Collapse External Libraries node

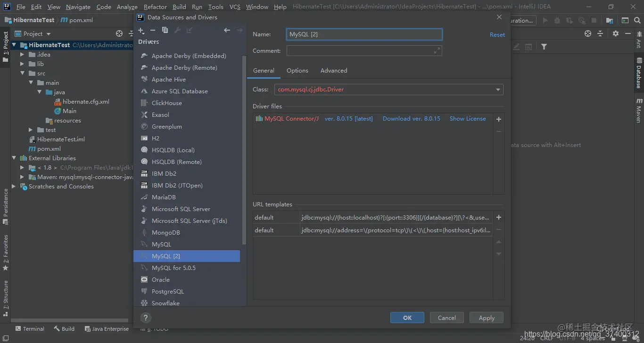(x=15, y=158)
